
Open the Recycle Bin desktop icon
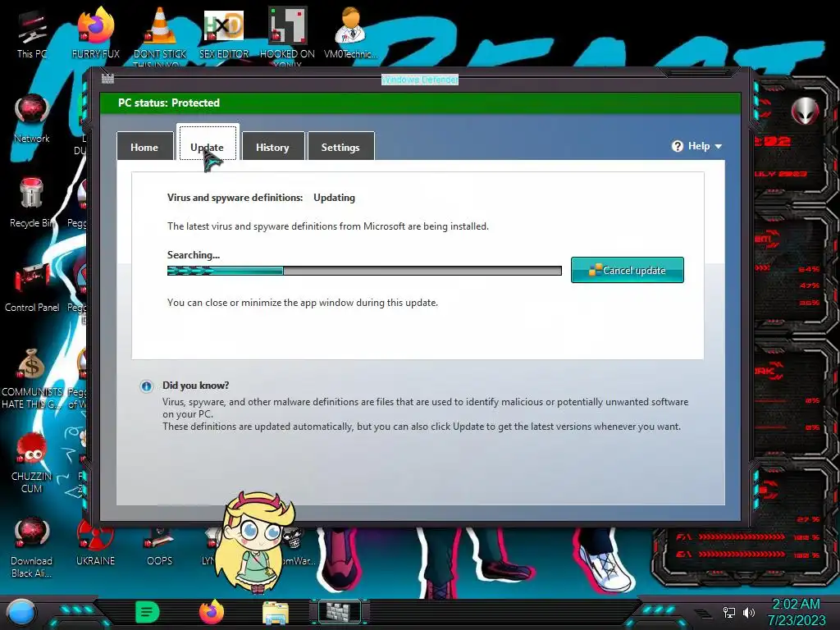32,203
